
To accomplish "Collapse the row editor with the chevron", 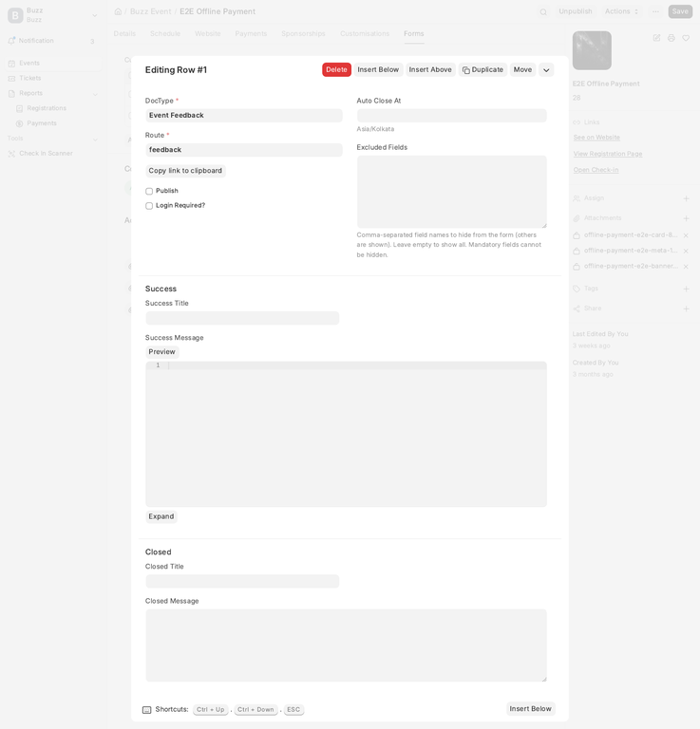I will [546, 69].
